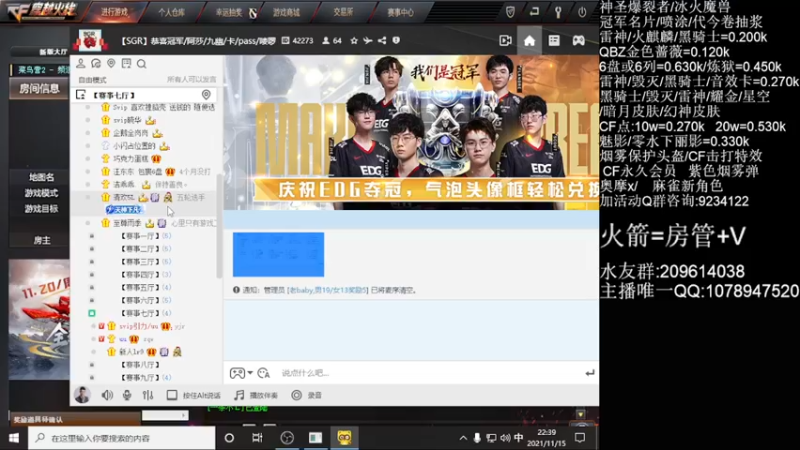The width and height of the screenshot is (800, 450).
Task: Click the channel ID 42273 text
Action: coord(298,40)
